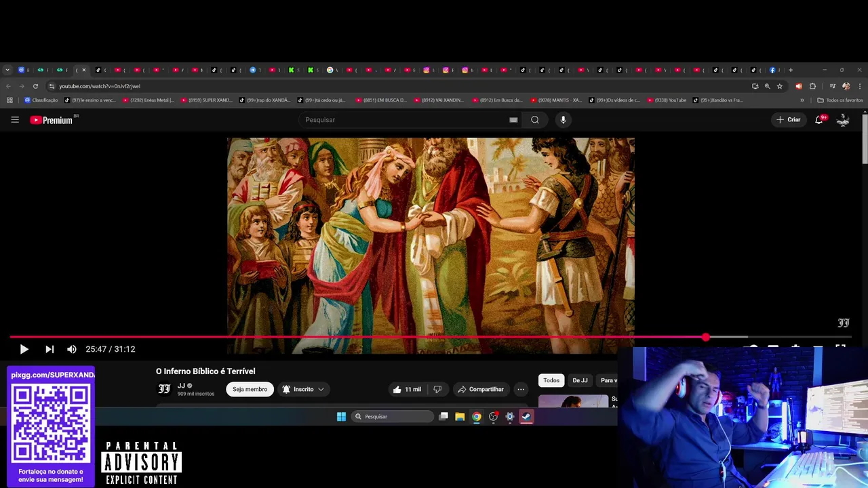
Task: Open the first recommended video thumbnail
Action: (x=573, y=401)
